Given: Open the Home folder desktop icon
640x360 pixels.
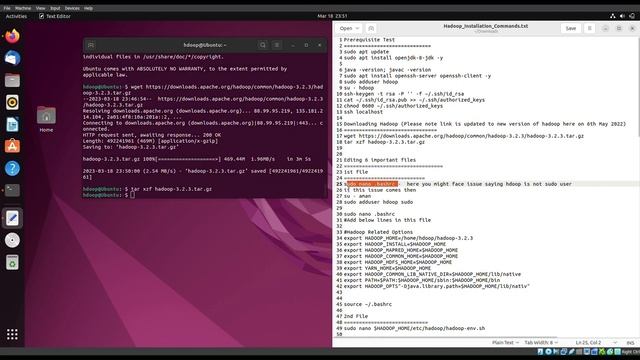Looking at the screenshot, I should tap(46, 119).
